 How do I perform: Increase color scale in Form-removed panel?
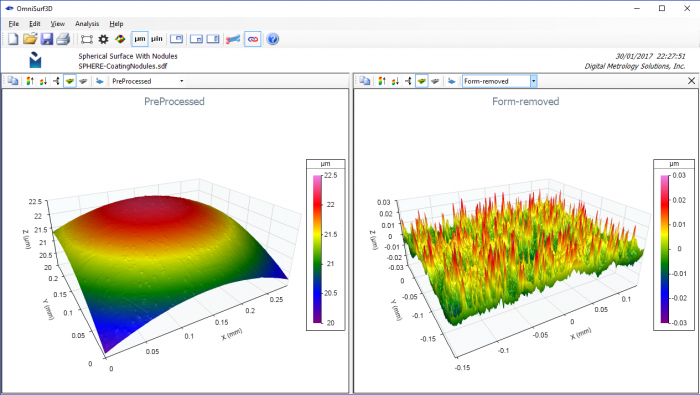(382, 81)
